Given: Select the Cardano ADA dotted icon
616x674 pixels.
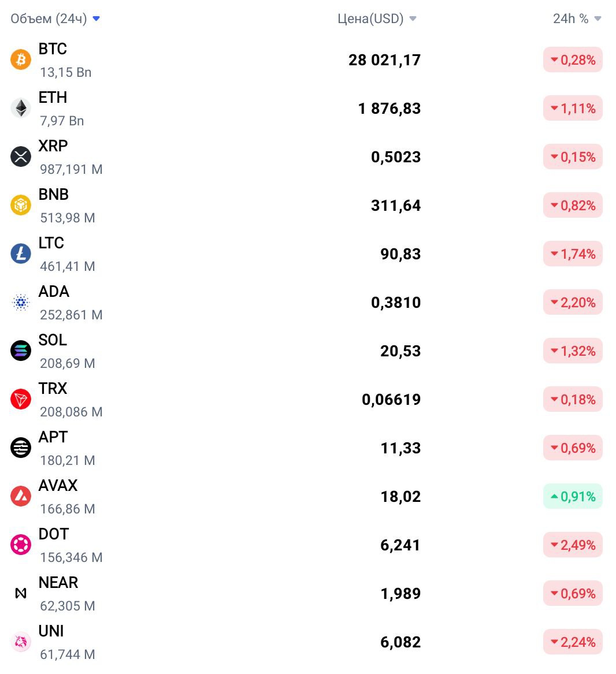Looking at the screenshot, I should [21, 302].
